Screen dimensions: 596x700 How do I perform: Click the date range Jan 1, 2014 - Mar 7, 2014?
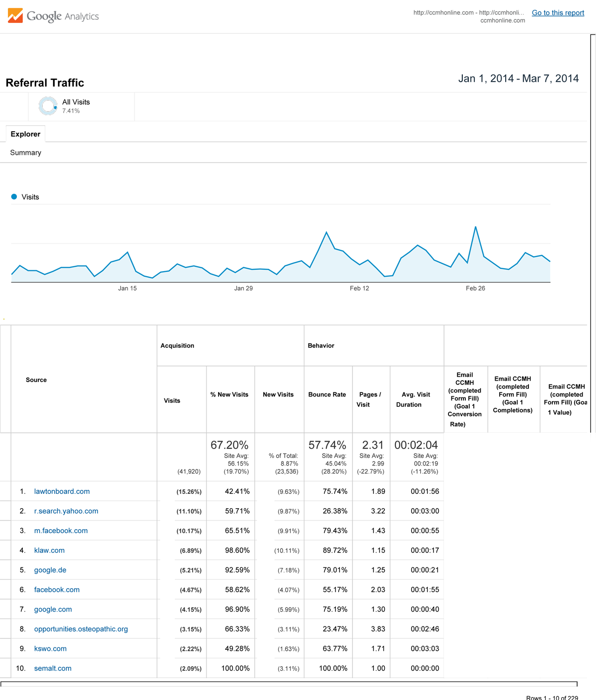click(x=519, y=78)
